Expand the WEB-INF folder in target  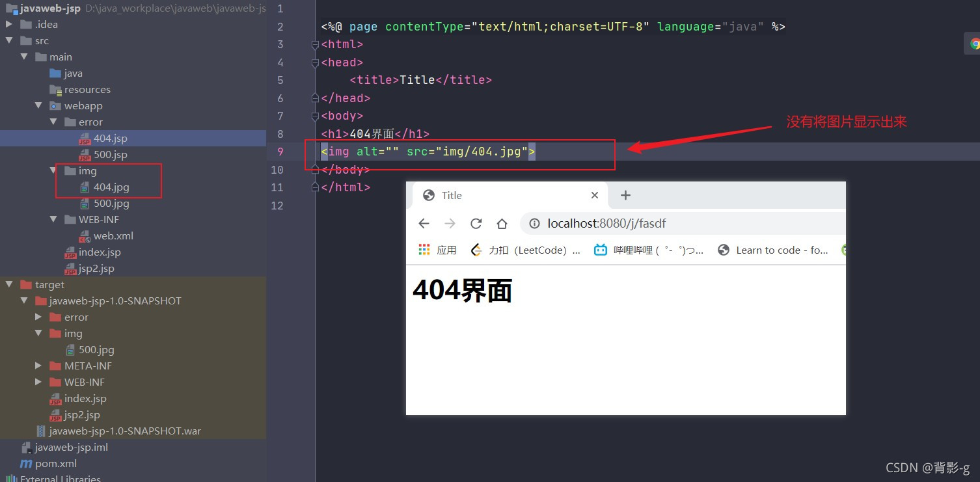(38, 382)
